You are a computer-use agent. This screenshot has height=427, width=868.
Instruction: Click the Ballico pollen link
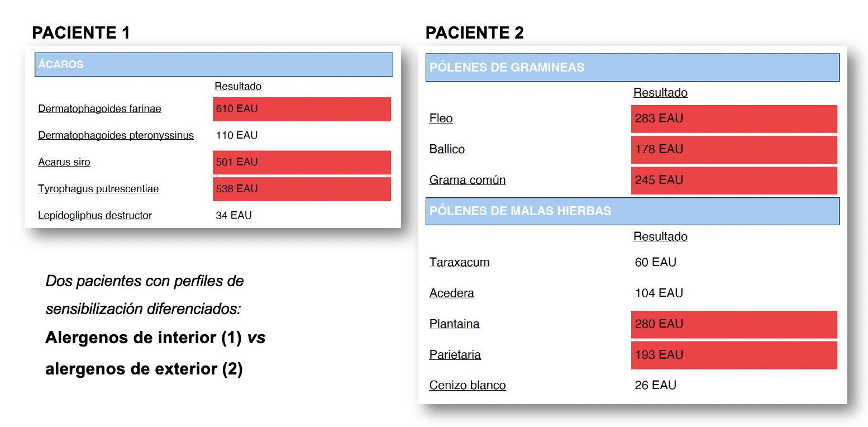click(447, 149)
